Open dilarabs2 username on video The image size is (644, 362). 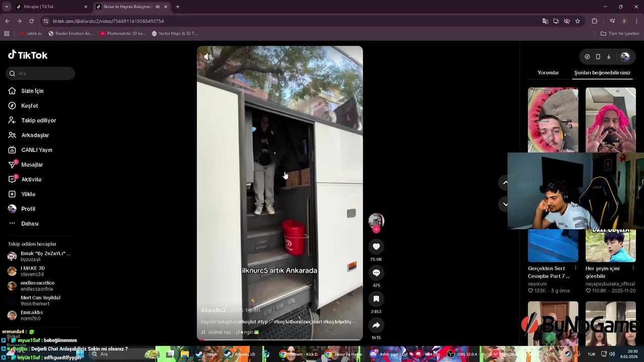tap(213, 310)
